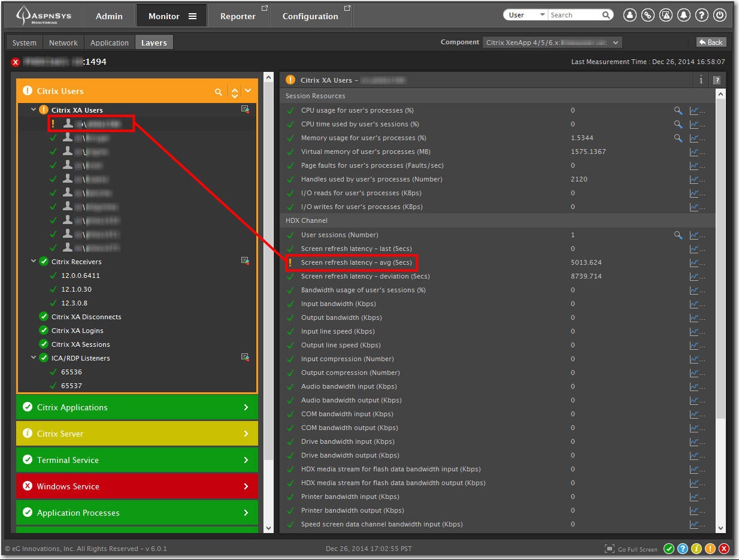Switch to the Application tab
Screen dimensions: 739x560
click(110, 43)
